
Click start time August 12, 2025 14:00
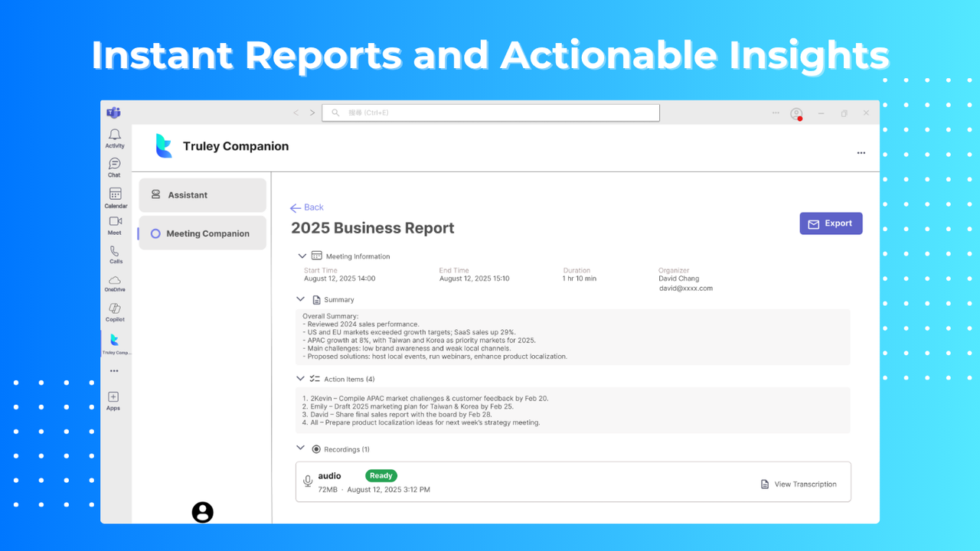click(339, 279)
